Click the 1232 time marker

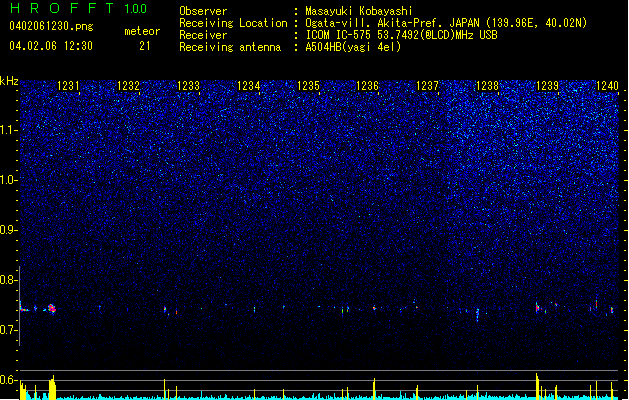tap(128, 86)
